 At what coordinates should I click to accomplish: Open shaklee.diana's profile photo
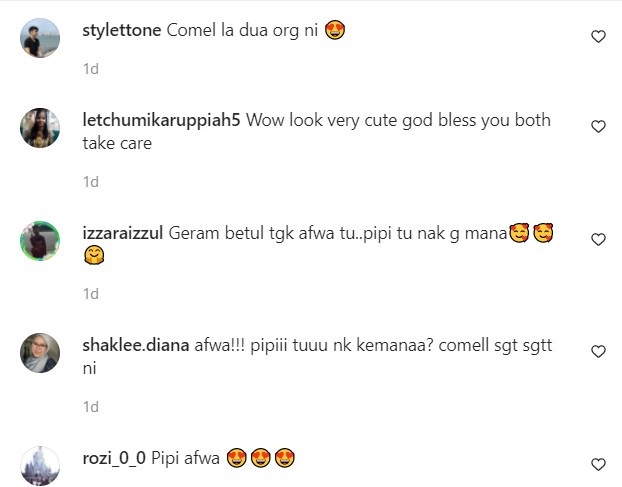(x=40, y=353)
